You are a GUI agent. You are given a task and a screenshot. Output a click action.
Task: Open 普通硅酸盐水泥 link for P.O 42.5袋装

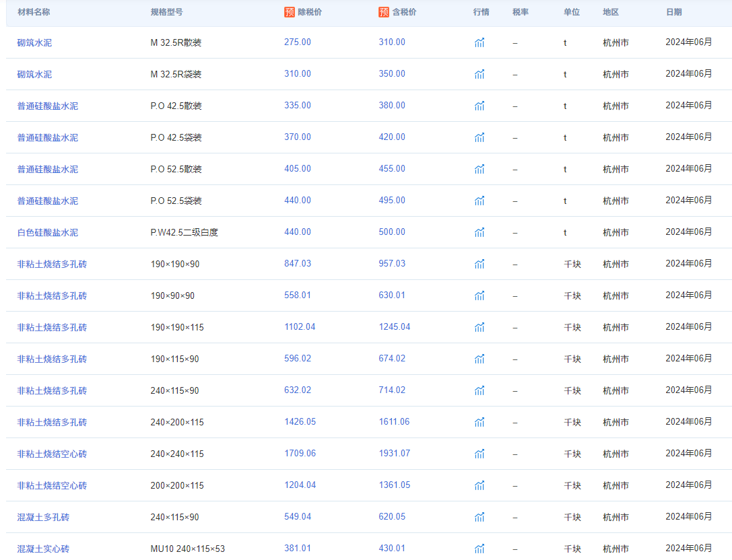coord(48,138)
